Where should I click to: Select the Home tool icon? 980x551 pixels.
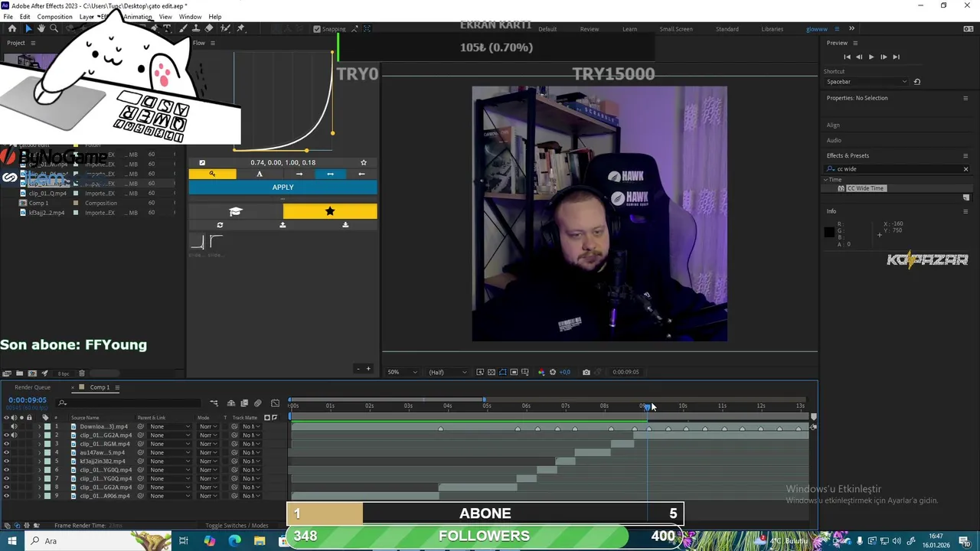pyautogui.click(x=11, y=28)
